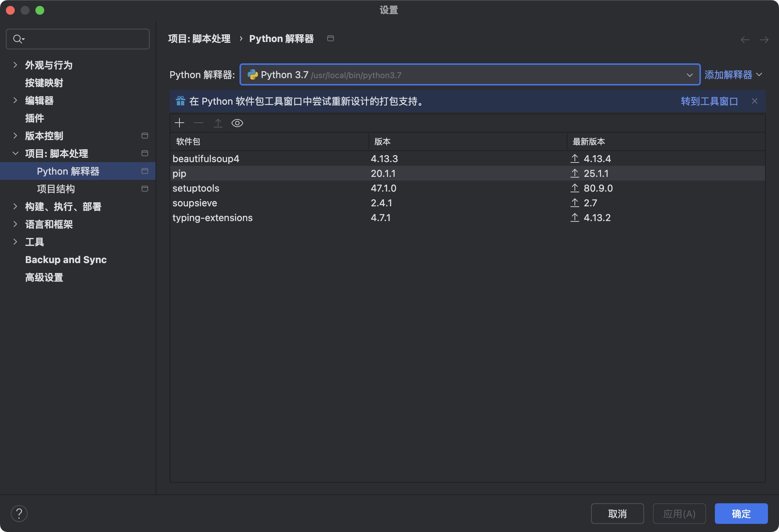This screenshot has width=779, height=532.
Task: Expand the 外观与行为 settings section
Action: (x=15, y=65)
